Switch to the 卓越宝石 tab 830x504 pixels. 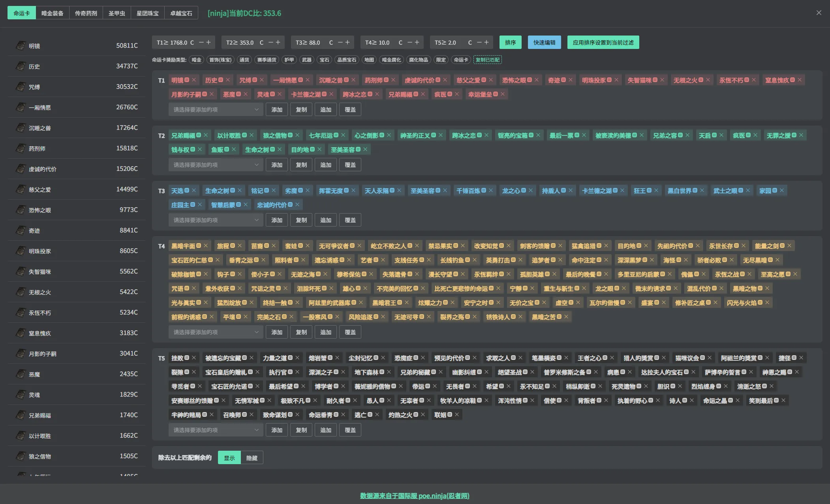(181, 13)
